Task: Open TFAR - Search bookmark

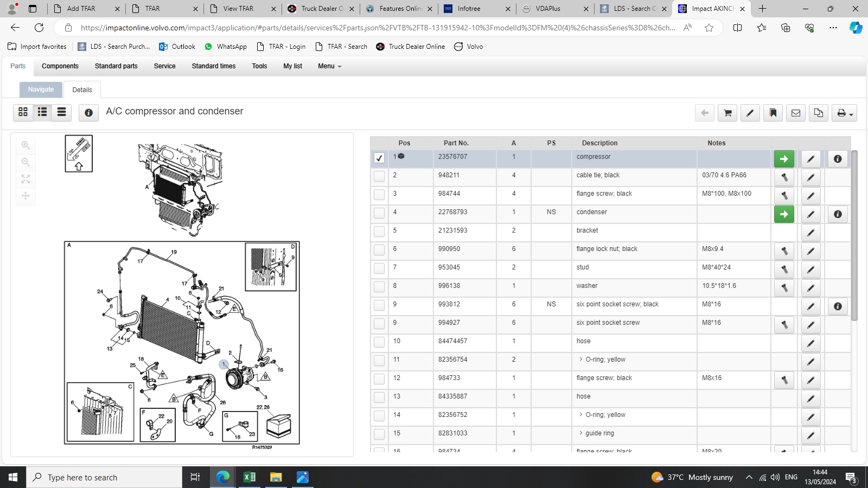Action: 341,47
